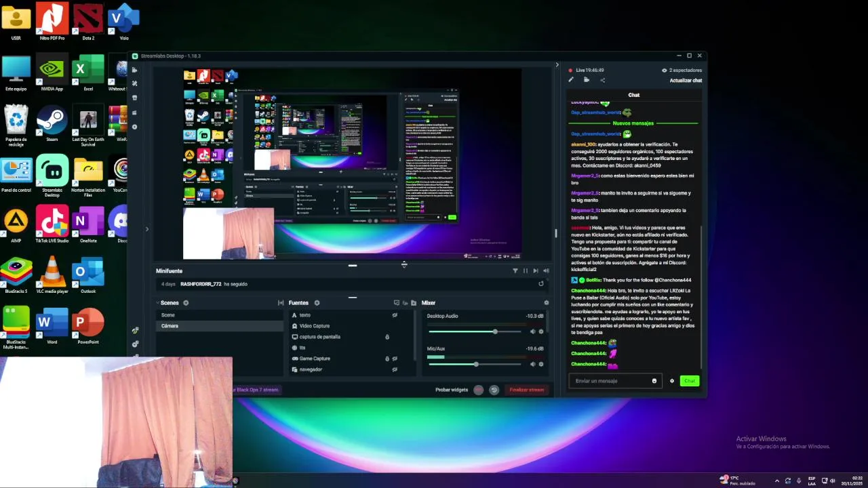Mute Minifuente event sounds
This screenshot has height=488, width=868.
[546, 271]
